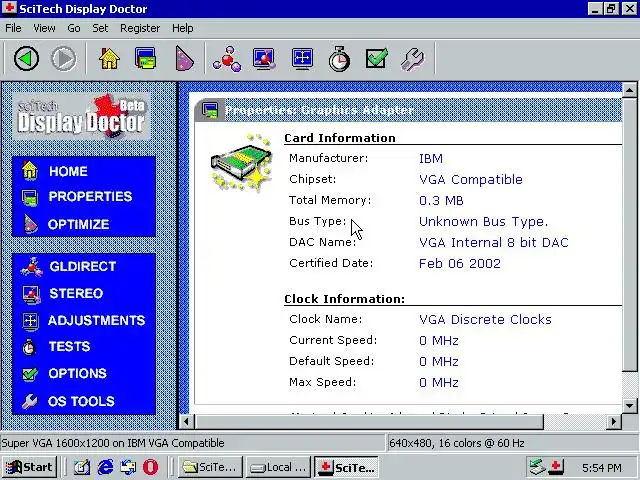This screenshot has height=480, width=640.
Task: Open GLDIRECT from the sidebar
Action: 82,267
